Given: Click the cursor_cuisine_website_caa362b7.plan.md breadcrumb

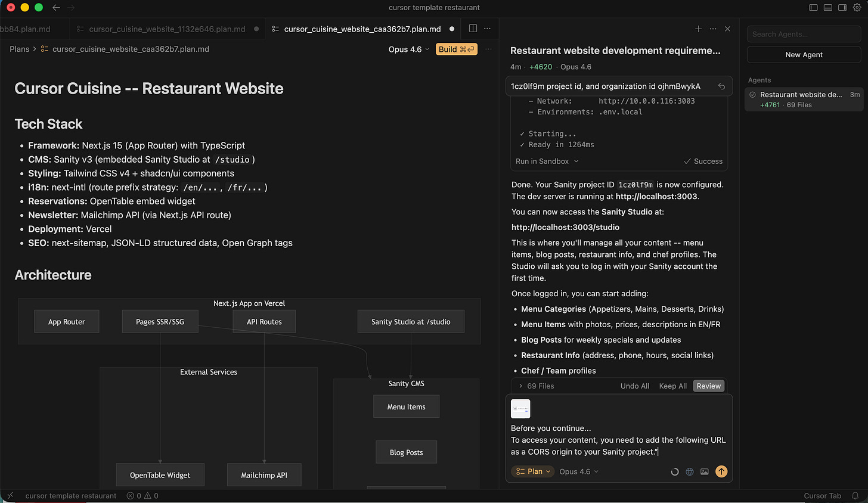Looking at the screenshot, I should [131, 49].
